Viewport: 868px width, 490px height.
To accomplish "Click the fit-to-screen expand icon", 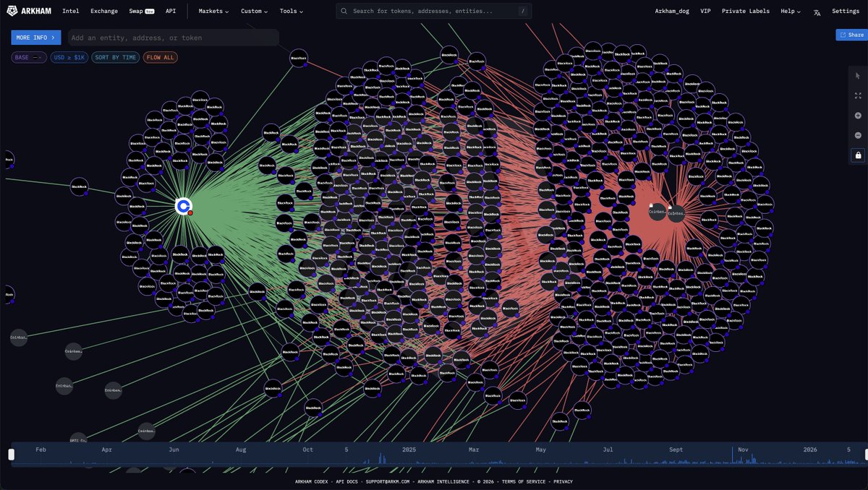I will [x=858, y=95].
